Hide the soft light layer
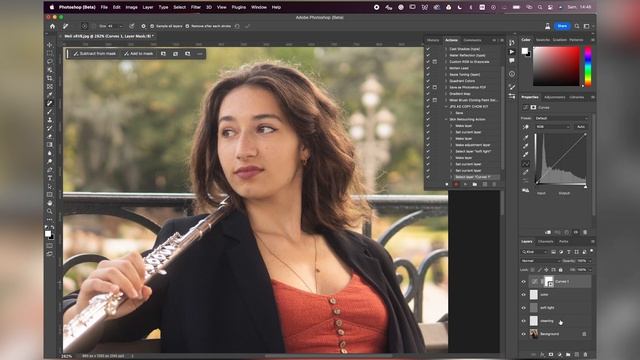Screen dimensions: 640x360 524,308
